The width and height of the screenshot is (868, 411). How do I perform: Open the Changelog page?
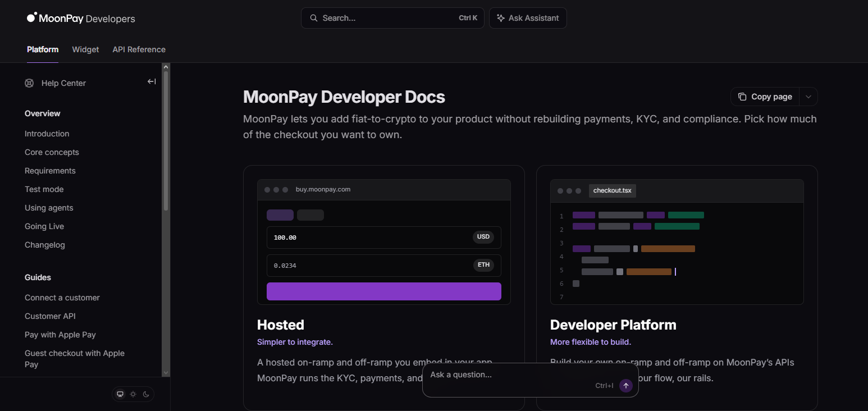45,245
